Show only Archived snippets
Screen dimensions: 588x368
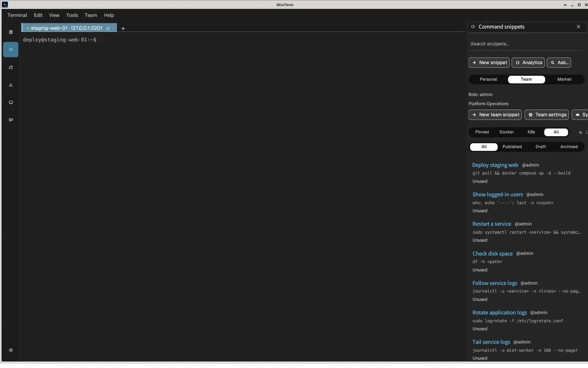[x=569, y=147]
